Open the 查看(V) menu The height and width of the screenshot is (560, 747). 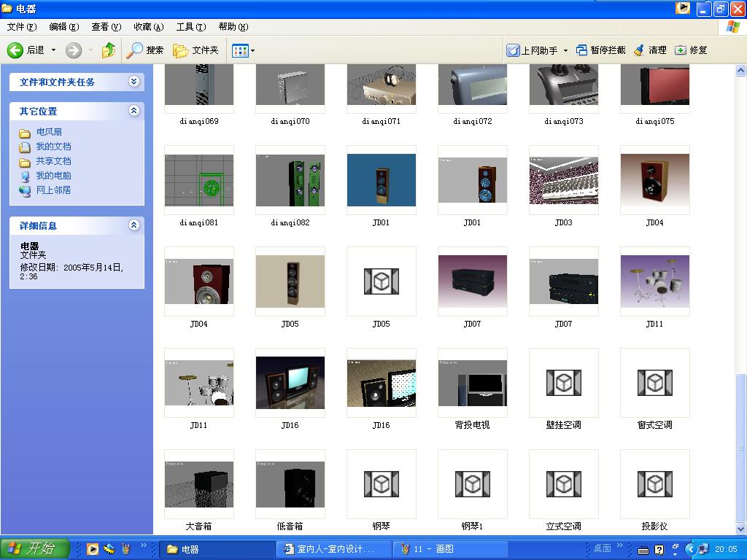[x=107, y=27]
